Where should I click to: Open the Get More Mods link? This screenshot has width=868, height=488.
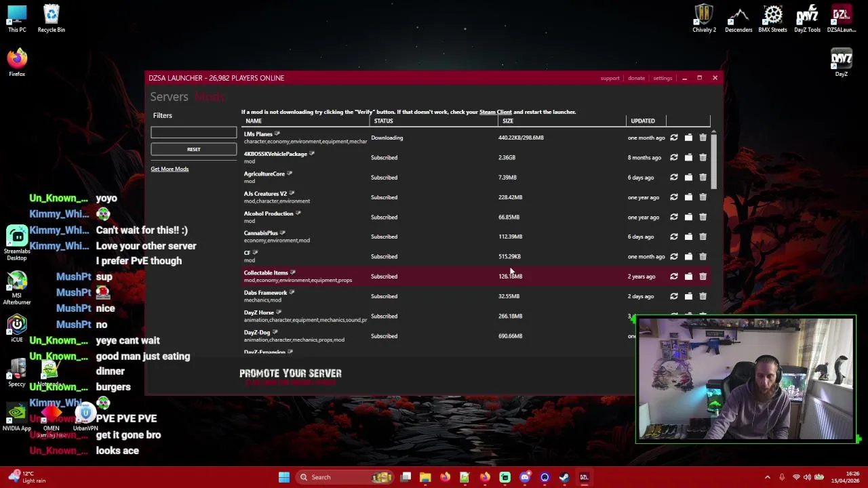click(170, 169)
